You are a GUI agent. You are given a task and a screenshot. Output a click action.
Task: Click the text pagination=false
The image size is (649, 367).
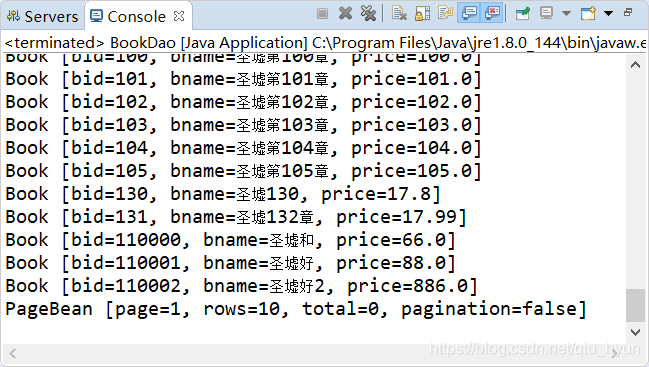(489, 309)
